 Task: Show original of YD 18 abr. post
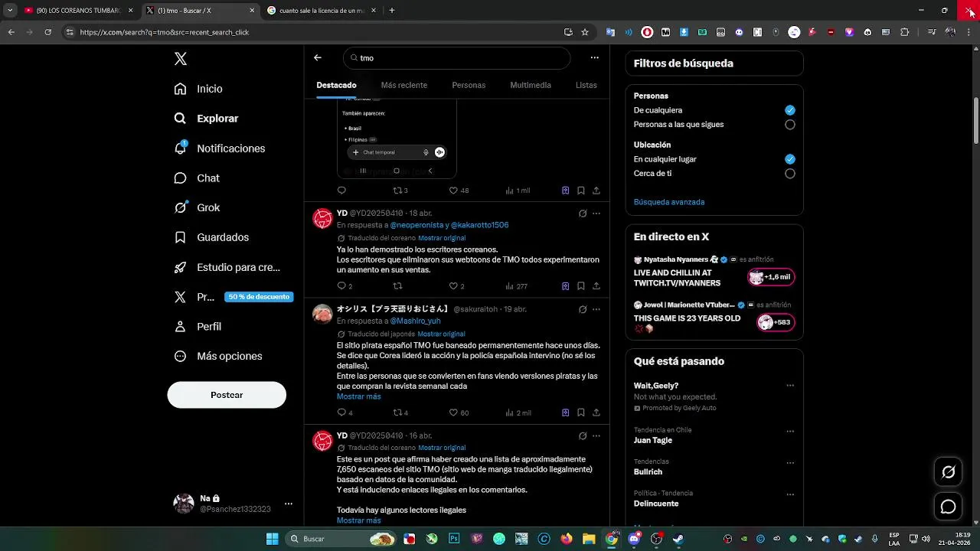[442, 238]
